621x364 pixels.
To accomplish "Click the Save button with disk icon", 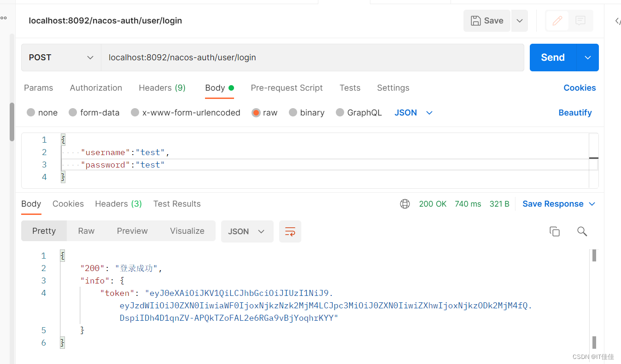I will 487,21.
